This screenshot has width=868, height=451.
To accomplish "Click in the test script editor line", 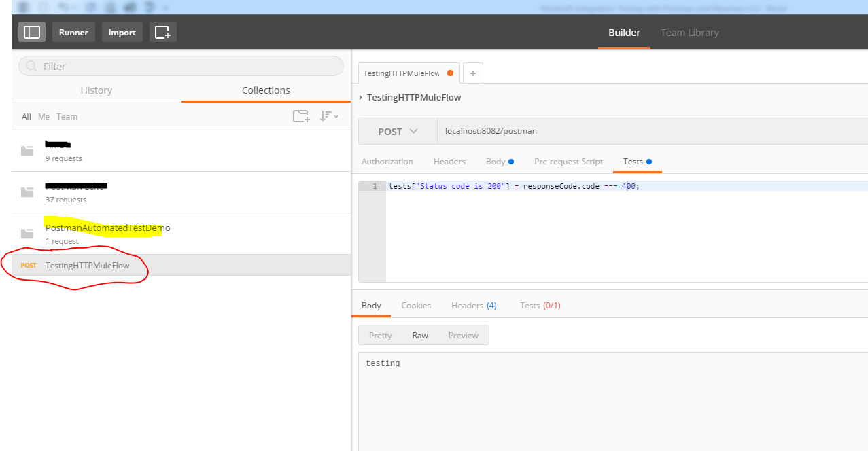I will [627, 186].
